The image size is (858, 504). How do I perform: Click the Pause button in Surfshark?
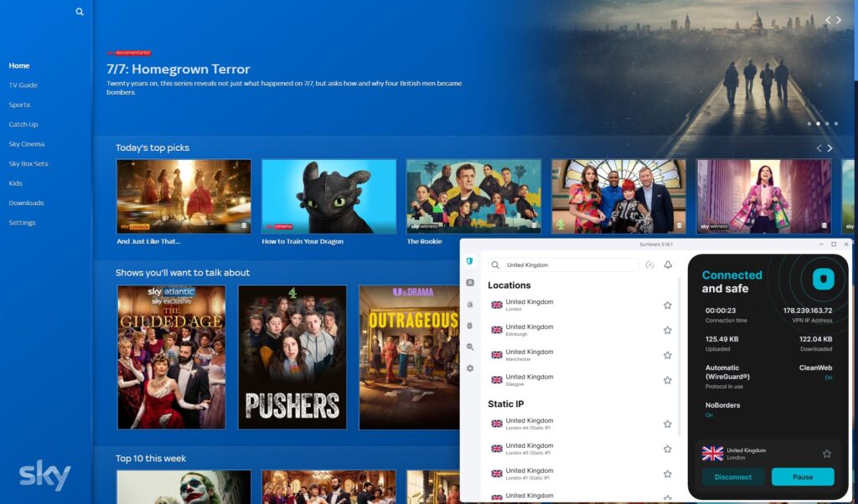[x=803, y=476]
